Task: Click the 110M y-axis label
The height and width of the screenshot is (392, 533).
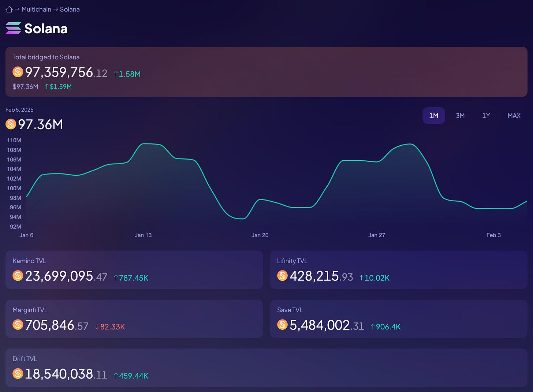Action: [x=14, y=141]
